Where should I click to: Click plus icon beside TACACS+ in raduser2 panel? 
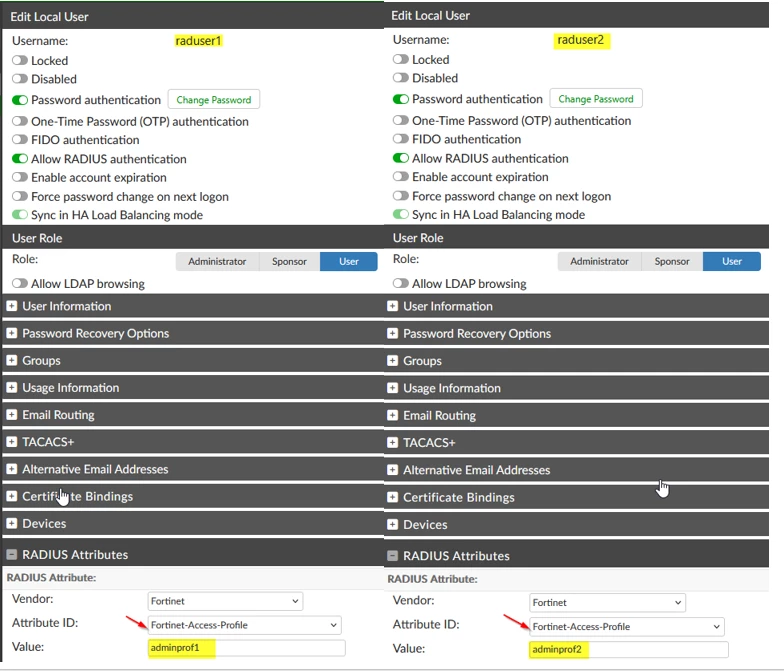click(x=393, y=442)
